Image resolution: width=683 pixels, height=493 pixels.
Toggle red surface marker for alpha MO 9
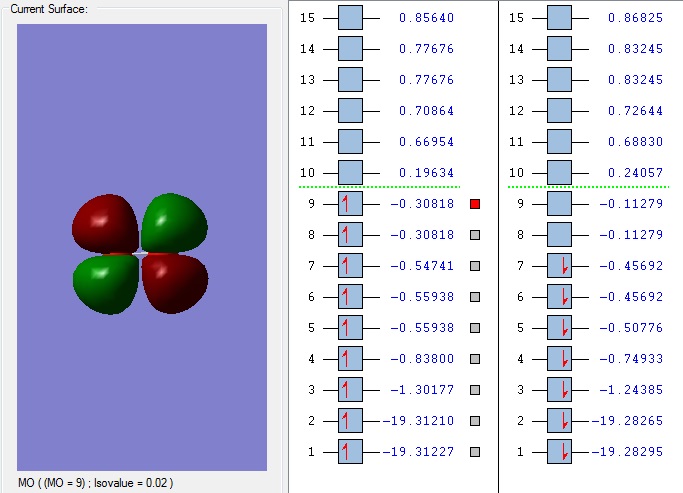475,204
